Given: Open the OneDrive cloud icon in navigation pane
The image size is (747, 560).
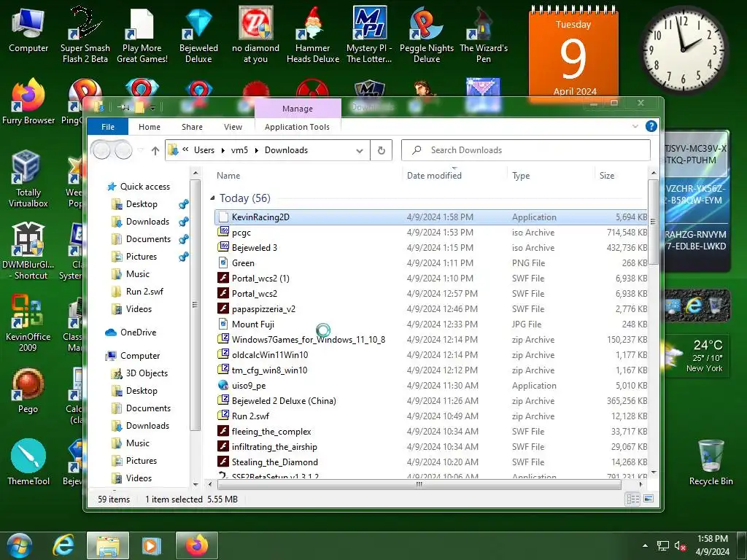Looking at the screenshot, I should 111,332.
